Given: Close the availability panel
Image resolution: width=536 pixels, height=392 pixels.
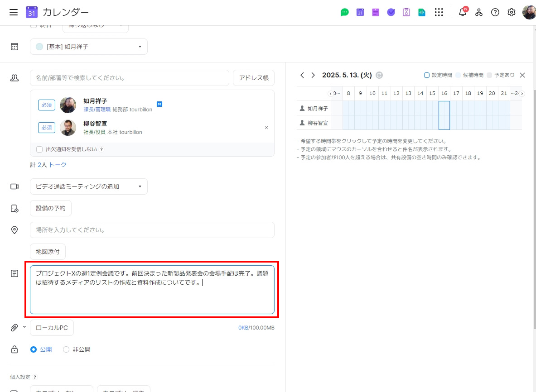Looking at the screenshot, I should (x=522, y=75).
